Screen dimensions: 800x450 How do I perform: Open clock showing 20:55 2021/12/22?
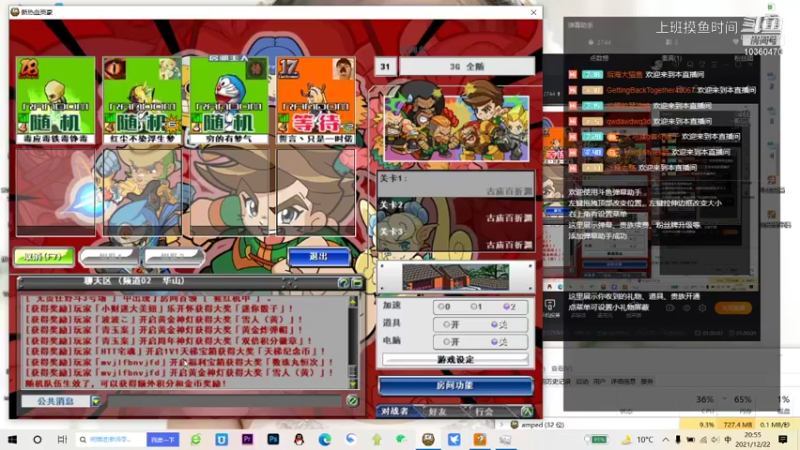753,439
